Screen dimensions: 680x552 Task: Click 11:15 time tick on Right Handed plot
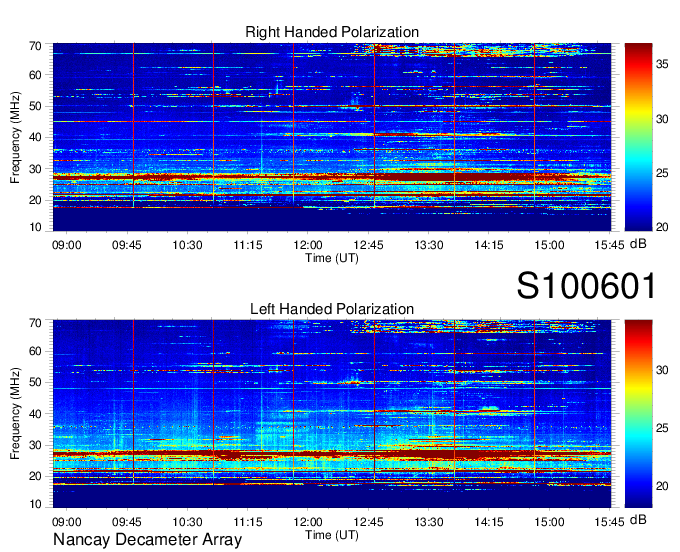(248, 245)
